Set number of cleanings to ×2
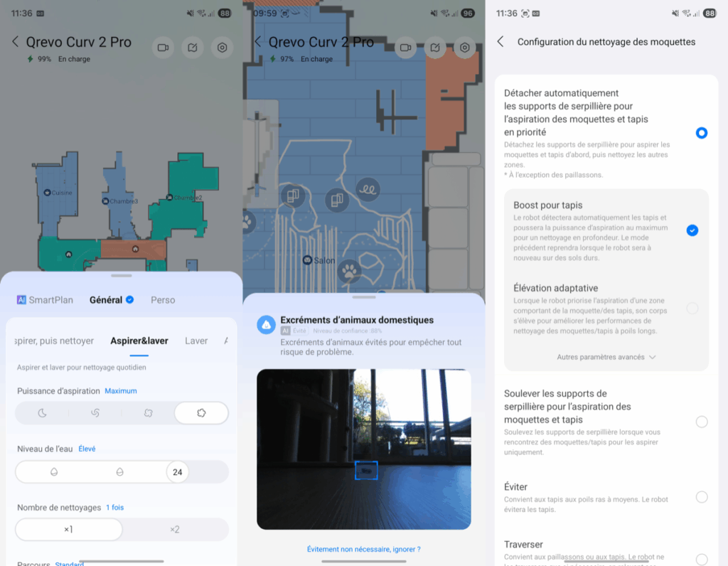 [x=175, y=530]
